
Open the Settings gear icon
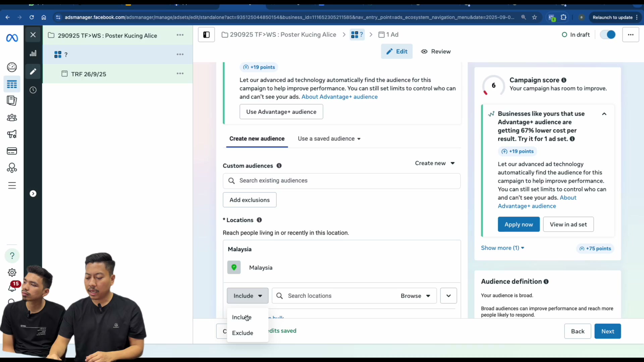pyautogui.click(x=12, y=272)
